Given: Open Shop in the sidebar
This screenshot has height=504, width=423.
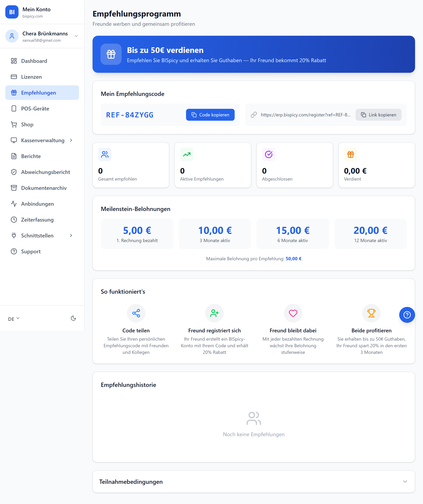Looking at the screenshot, I should [x=42, y=124].
